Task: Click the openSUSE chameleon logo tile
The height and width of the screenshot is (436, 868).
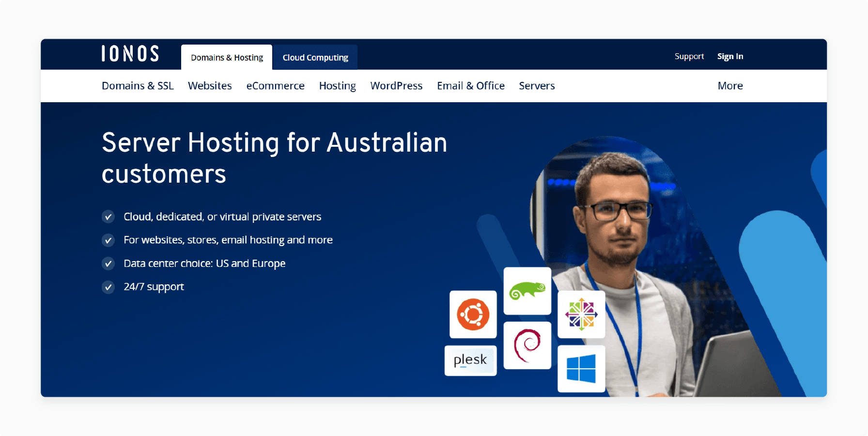Action: 527,291
